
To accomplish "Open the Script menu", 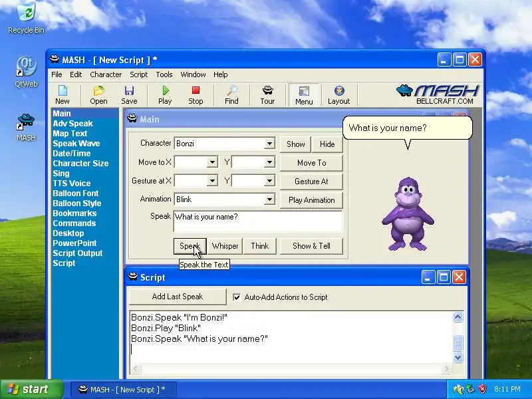I will point(138,74).
